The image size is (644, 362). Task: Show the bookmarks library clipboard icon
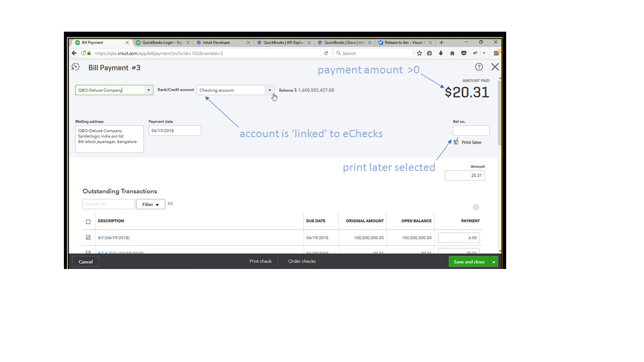pos(430,53)
